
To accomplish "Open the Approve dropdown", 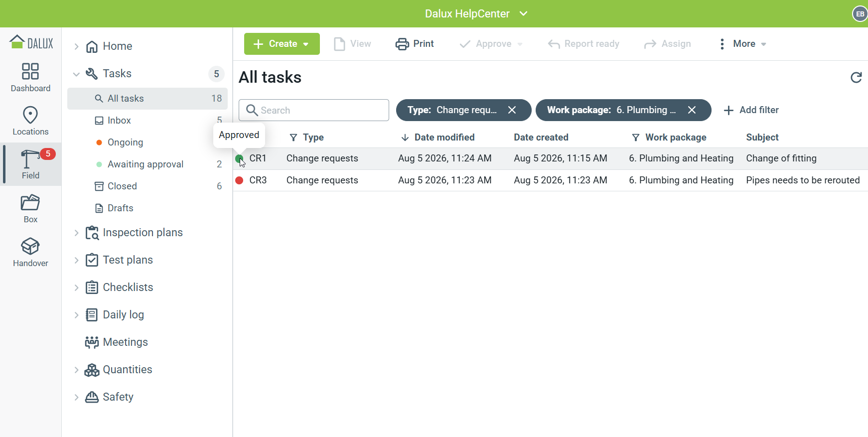I will pyautogui.click(x=491, y=44).
